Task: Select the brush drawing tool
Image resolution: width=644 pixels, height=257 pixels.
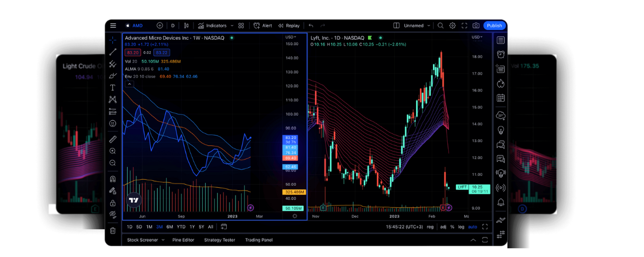Action: pos(112,76)
